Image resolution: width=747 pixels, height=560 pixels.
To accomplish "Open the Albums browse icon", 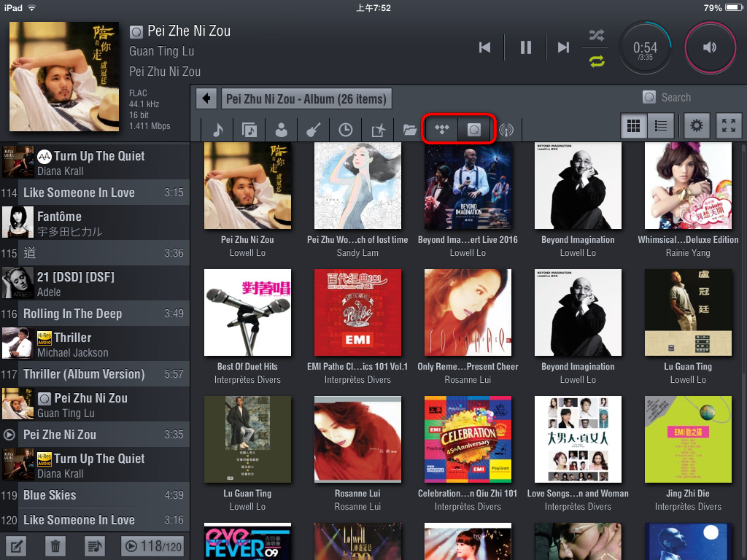I will [249, 130].
